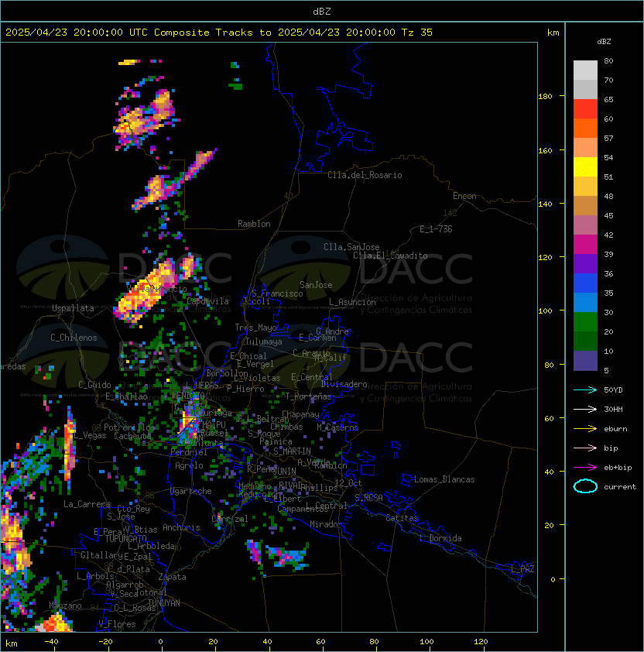Screen dimensions: 644x652
Task: Click the dBZ title at top
Action: (322, 12)
